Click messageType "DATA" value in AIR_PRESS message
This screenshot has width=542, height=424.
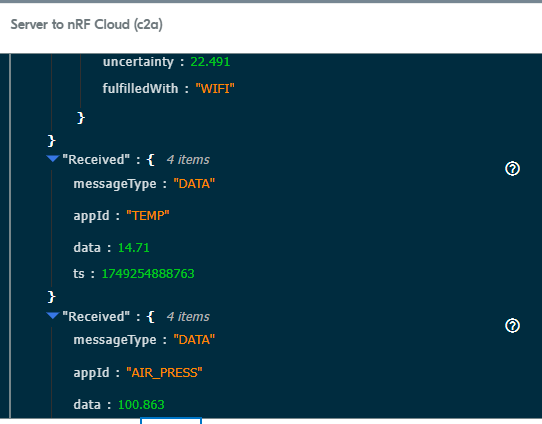(194, 340)
